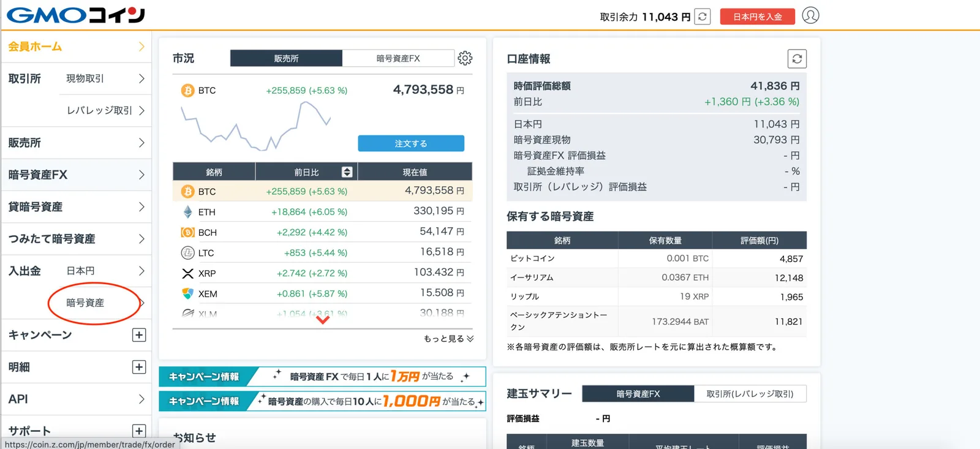Open the API sidebar item
This screenshot has height=449, width=980.
pos(77,399)
